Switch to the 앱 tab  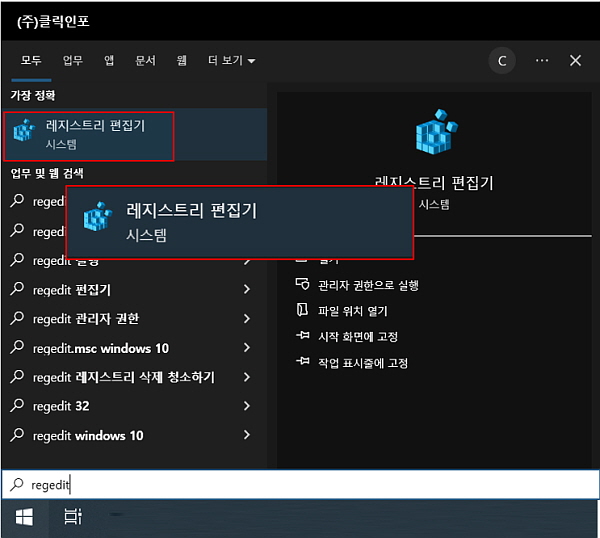(x=109, y=60)
